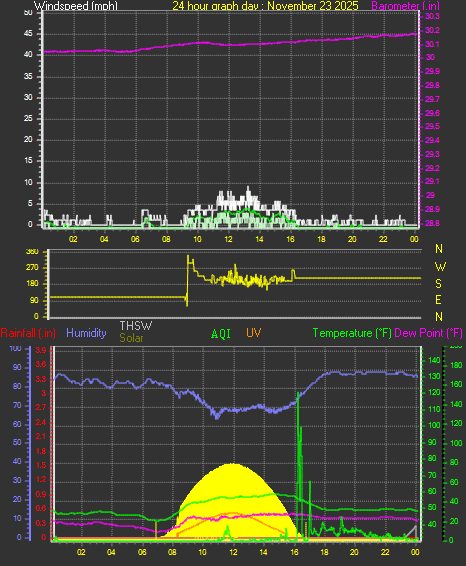Click the blue 'Humidity' legend label

[86, 333]
